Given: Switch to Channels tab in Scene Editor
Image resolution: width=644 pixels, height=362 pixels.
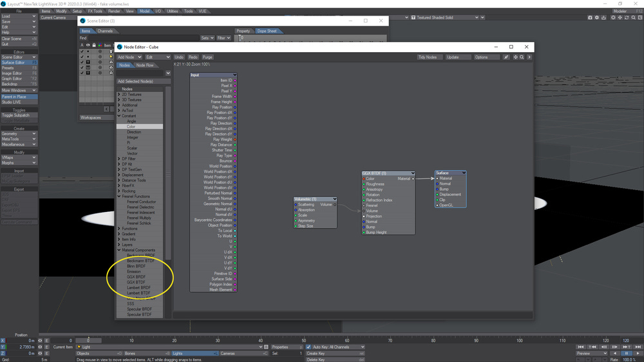Looking at the screenshot, I should tap(105, 31).
